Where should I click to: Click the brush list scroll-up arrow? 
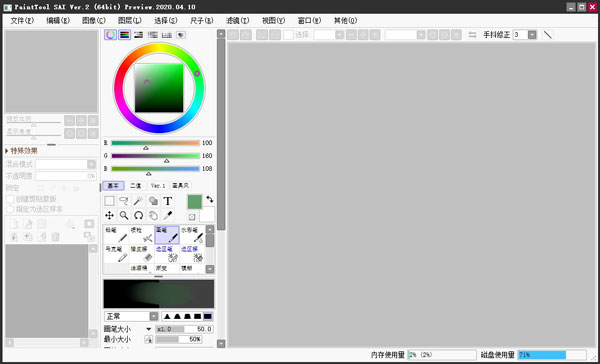[x=210, y=229]
